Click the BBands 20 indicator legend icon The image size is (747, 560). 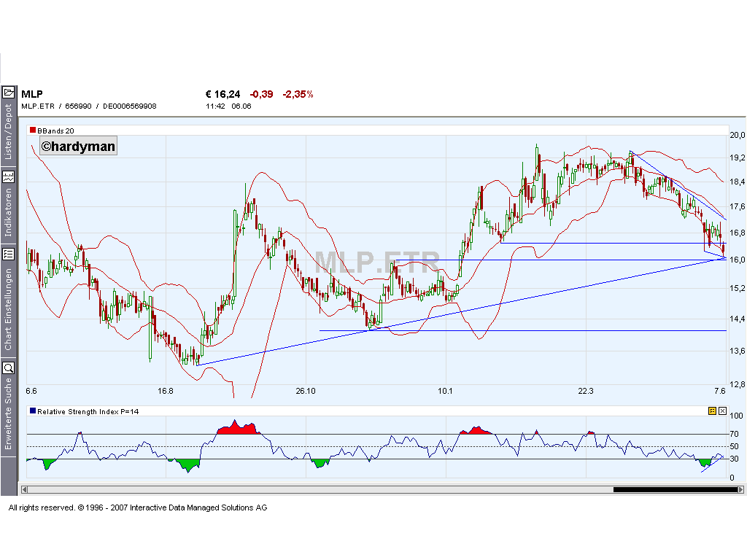coord(32,131)
